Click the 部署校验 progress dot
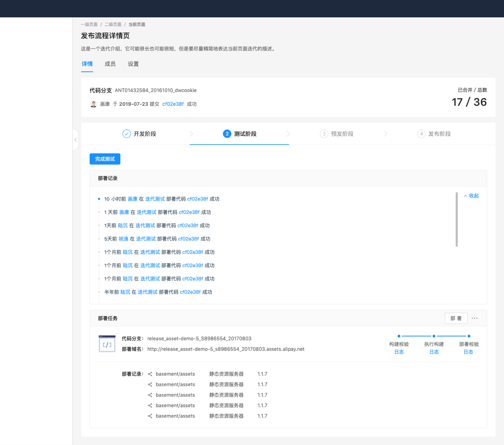Image resolution: width=504 pixels, height=445 pixels. pyautogui.click(x=469, y=336)
